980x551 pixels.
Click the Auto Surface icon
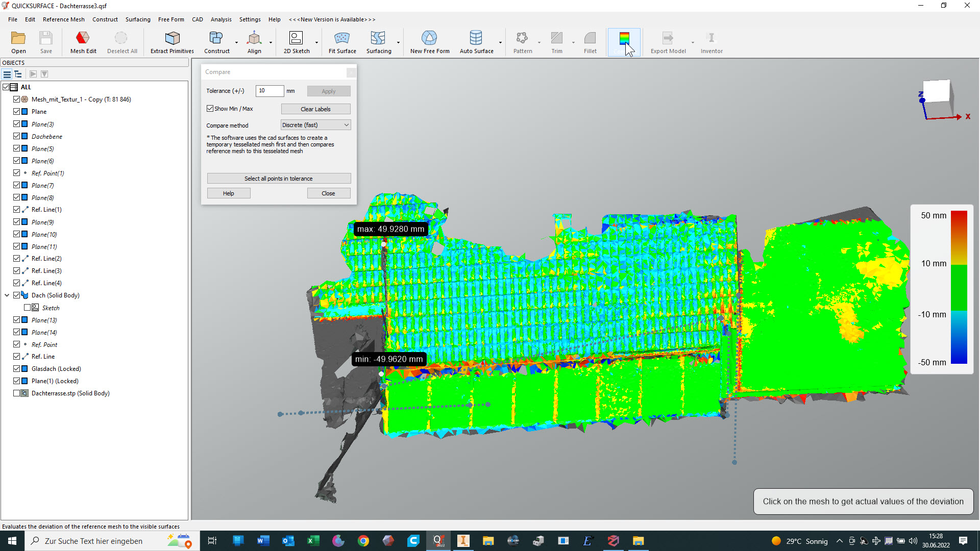point(476,42)
